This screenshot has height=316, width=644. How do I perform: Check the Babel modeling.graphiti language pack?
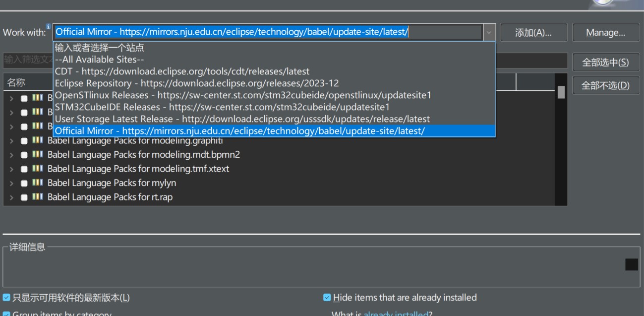coord(24,141)
